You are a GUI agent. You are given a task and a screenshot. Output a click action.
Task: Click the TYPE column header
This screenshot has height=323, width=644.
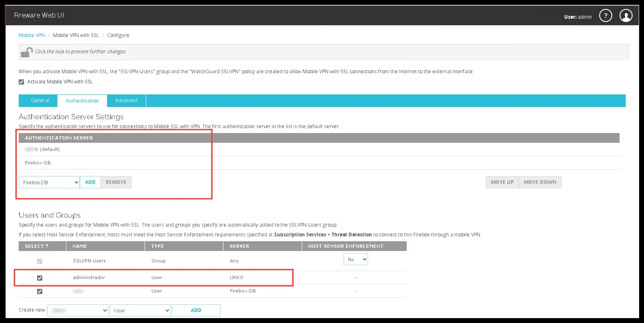(184, 246)
